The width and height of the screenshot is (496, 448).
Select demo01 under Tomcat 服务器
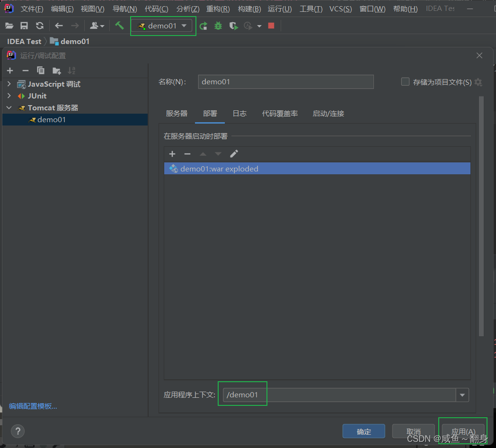(x=75, y=120)
